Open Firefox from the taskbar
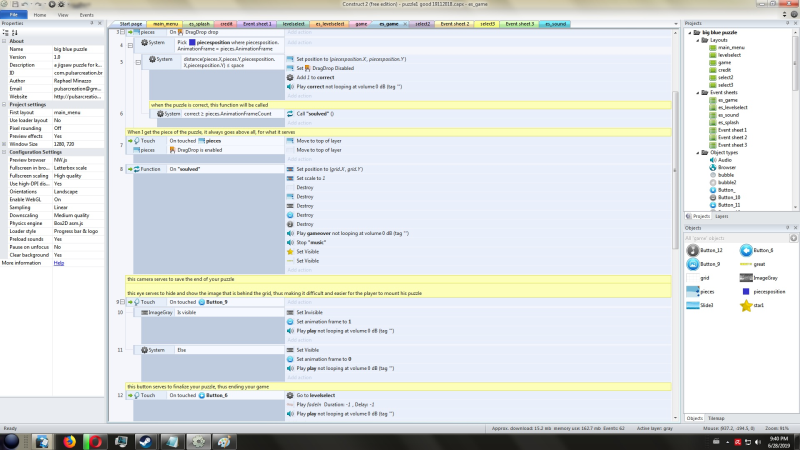The image size is (800, 450). tap(69, 441)
